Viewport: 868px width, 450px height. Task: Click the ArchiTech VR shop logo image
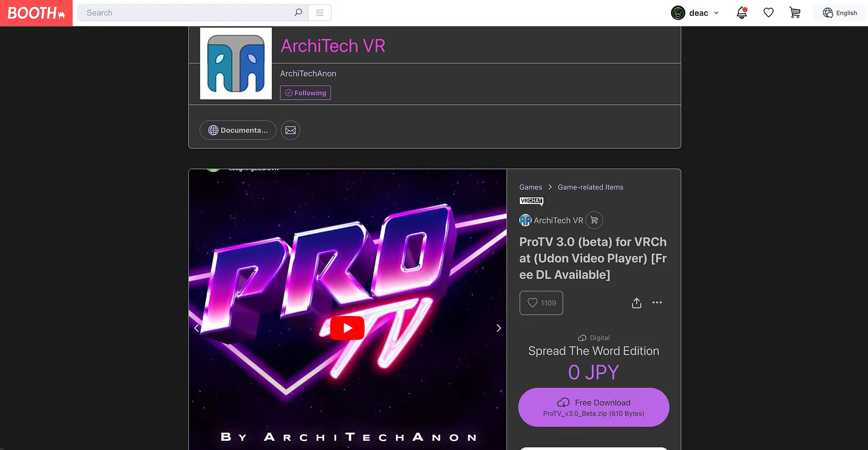coord(236,64)
